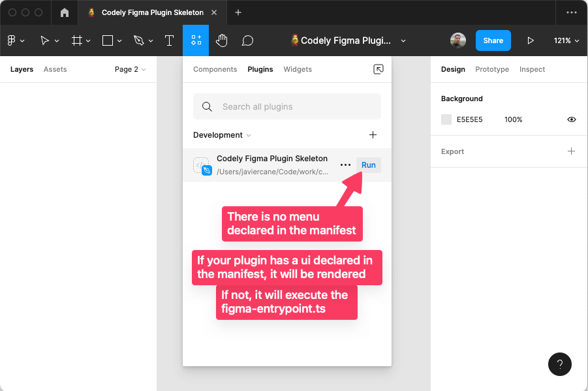
Task: Expand shape tools chevron
Action: tap(119, 40)
